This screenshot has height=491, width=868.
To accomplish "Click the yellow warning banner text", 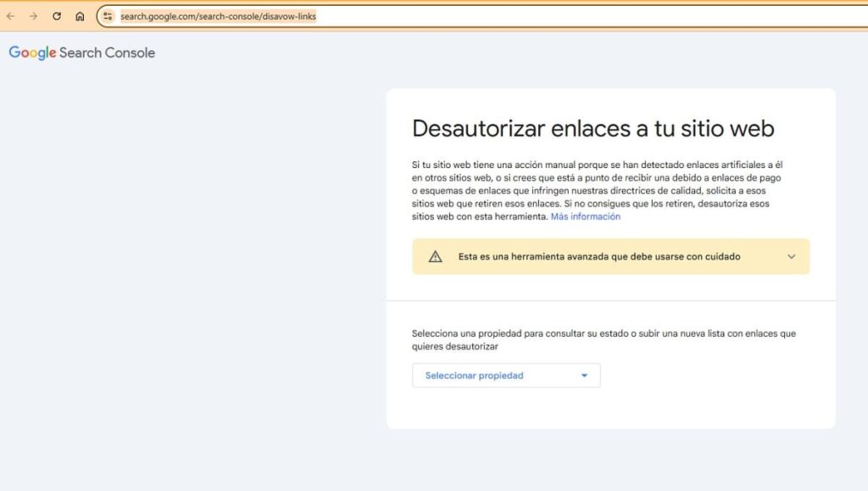I will pyautogui.click(x=598, y=256).
